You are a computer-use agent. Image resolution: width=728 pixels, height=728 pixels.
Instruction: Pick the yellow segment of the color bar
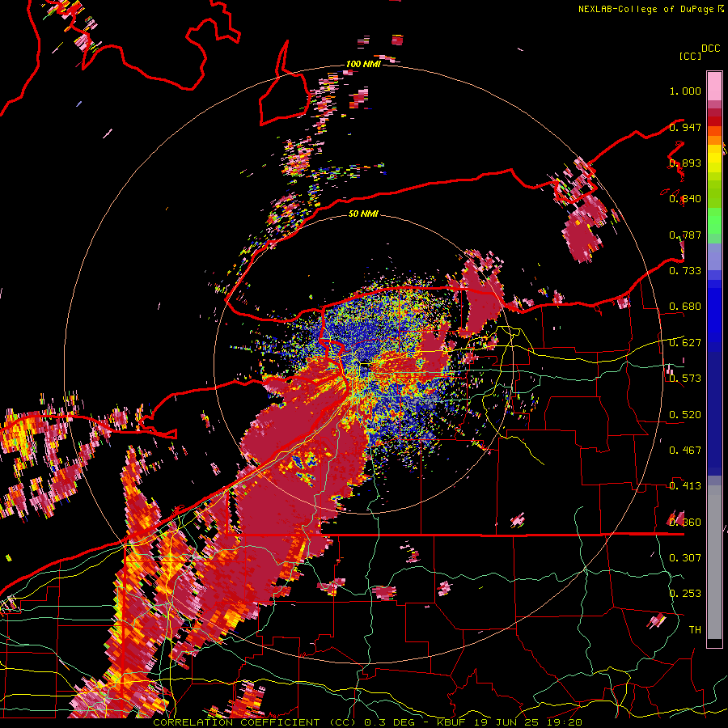(x=714, y=159)
